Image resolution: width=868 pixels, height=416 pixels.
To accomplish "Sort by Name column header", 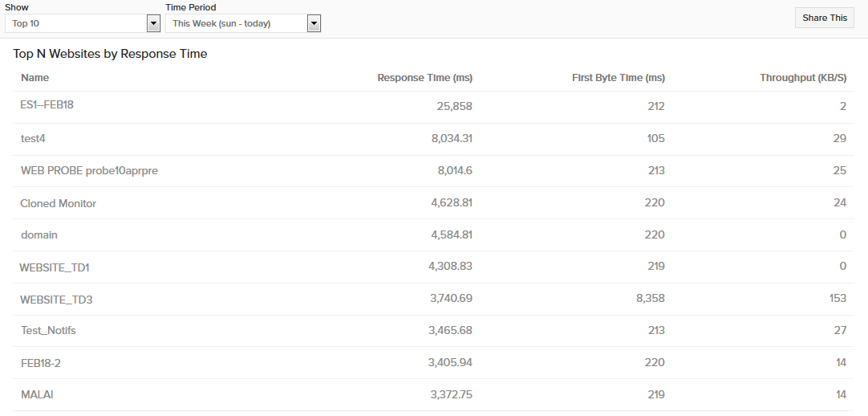I will click(x=34, y=78).
